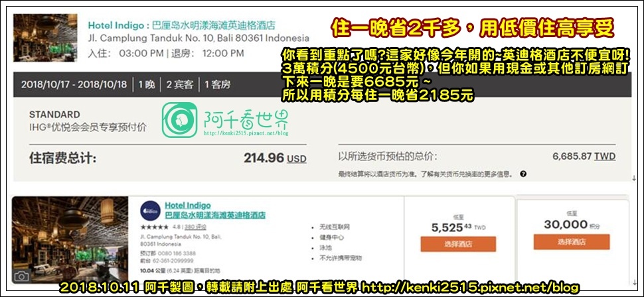Open the Hotel Indigo link in listing
The width and height of the screenshot is (644, 297).
point(188,206)
